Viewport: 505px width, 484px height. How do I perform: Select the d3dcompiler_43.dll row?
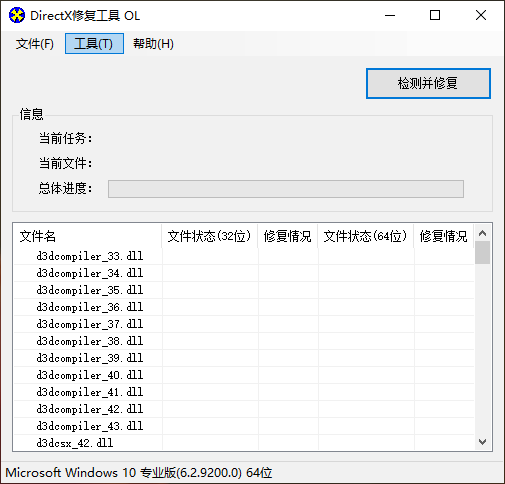coord(244,426)
